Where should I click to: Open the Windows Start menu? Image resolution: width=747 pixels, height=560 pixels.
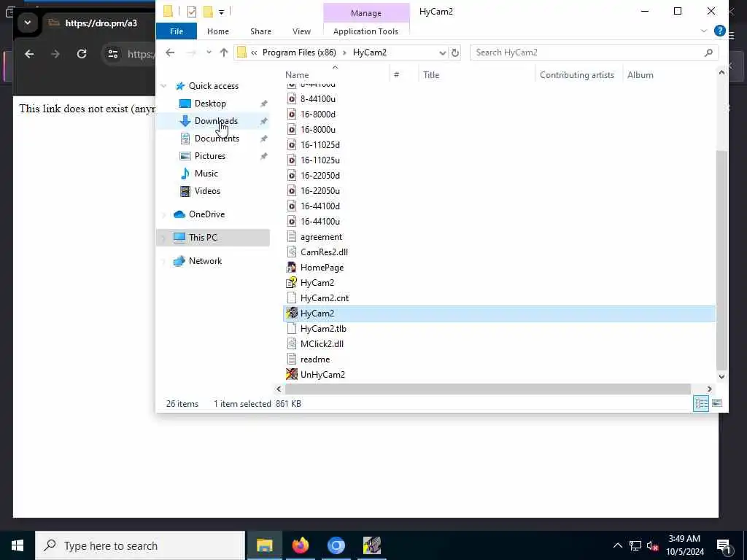point(18,545)
